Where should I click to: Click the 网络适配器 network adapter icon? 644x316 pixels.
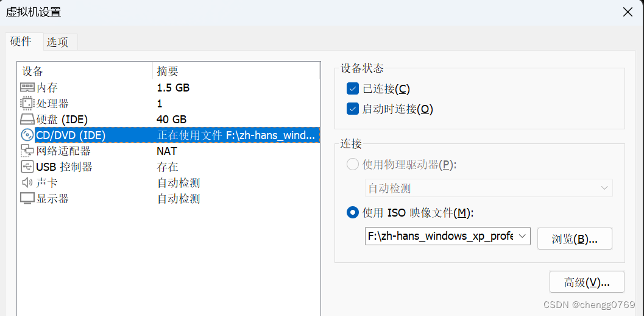[27, 151]
